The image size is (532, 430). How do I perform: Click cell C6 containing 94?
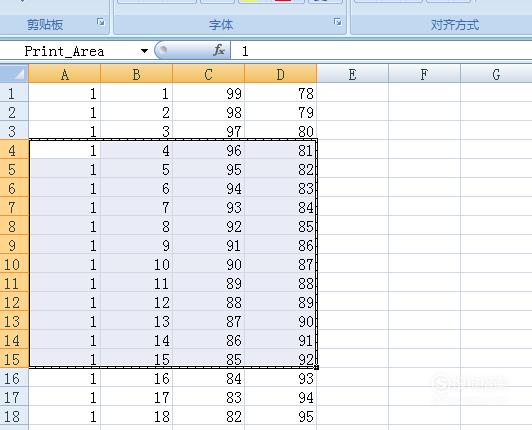208,188
